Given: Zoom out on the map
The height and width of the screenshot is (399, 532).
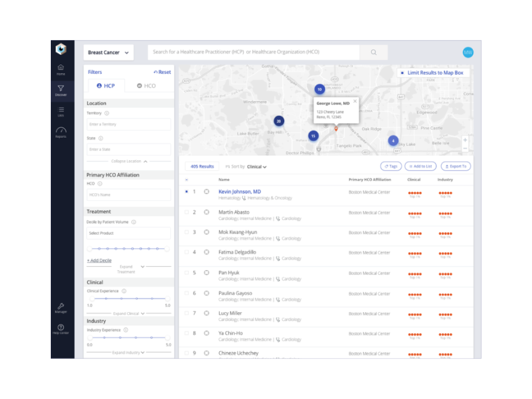Looking at the screenshot, I should pos(465,148).
